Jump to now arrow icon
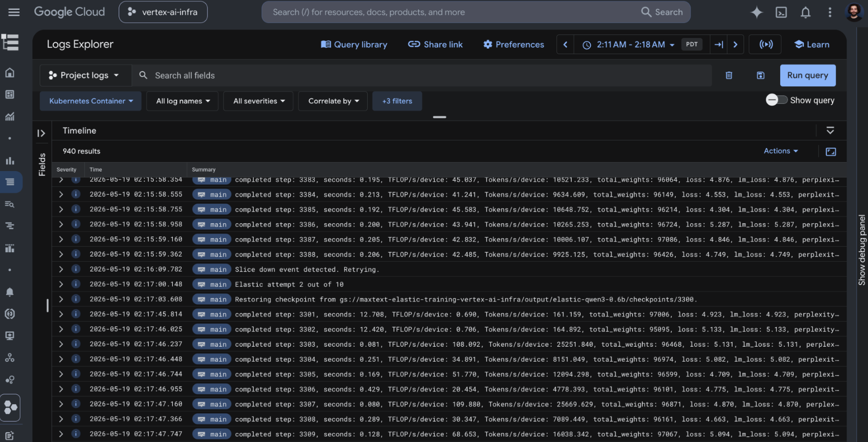 (x=719, y=44)
